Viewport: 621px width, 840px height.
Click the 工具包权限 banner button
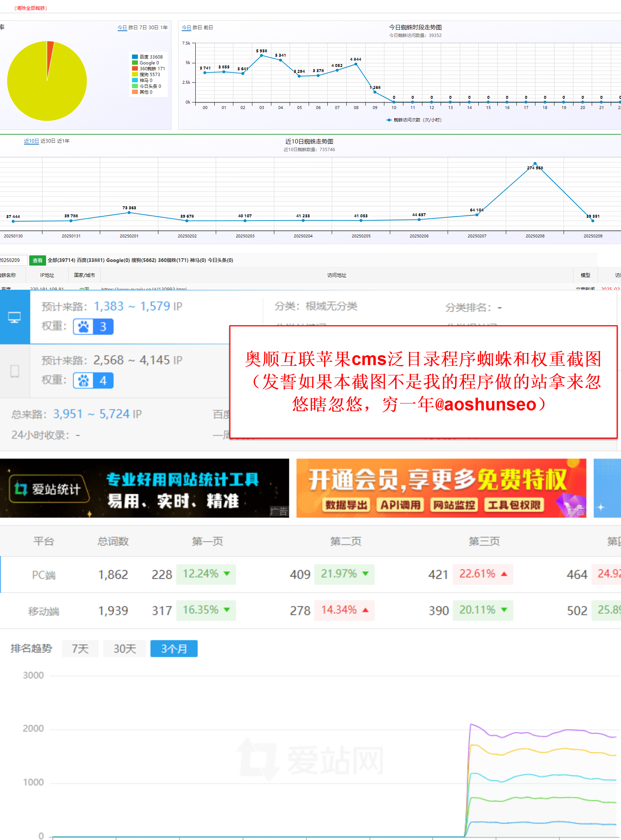coord(514,505)
